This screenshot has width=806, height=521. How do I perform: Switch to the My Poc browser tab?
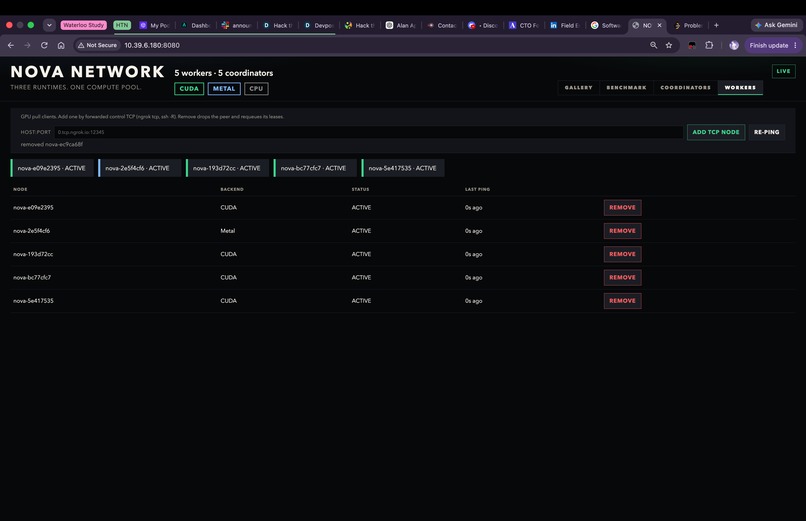point(154,25)
